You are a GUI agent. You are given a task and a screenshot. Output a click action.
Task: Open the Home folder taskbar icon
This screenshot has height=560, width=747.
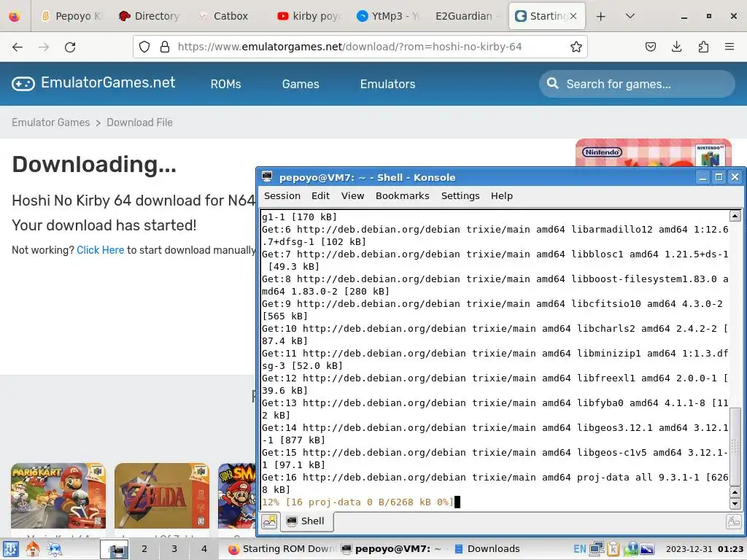[x=33, y=549]
